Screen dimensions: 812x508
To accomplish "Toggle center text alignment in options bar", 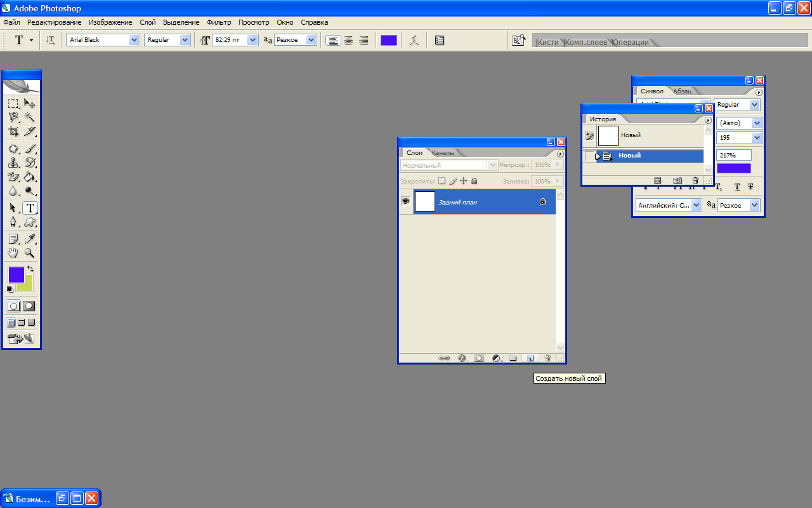I will click(x=348, y=40).
